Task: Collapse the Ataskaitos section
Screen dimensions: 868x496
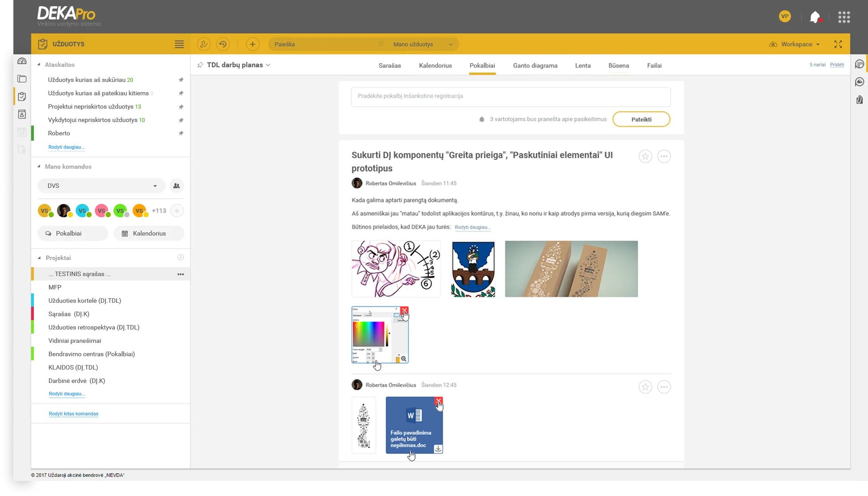Action: [39, 65]
